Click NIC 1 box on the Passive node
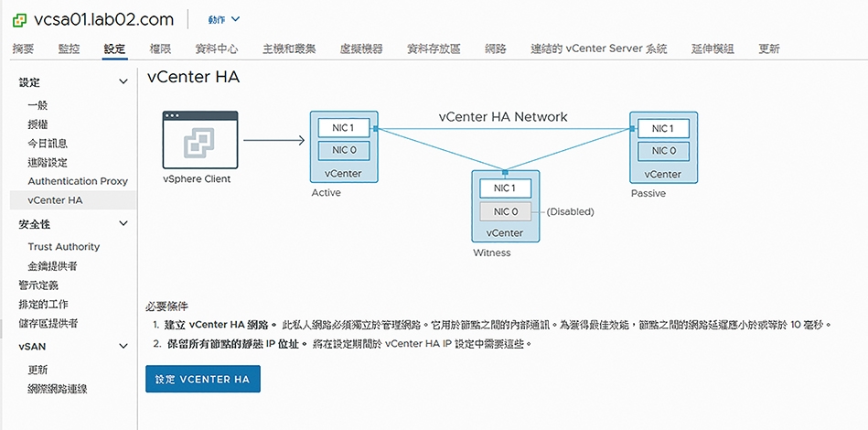 [663, 129]
